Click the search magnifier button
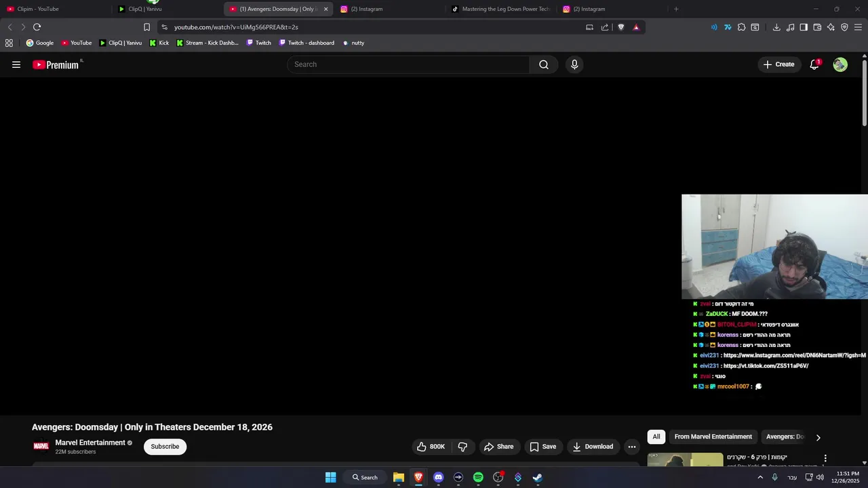This screenshot has height=488, width=868. coord(544,64)
